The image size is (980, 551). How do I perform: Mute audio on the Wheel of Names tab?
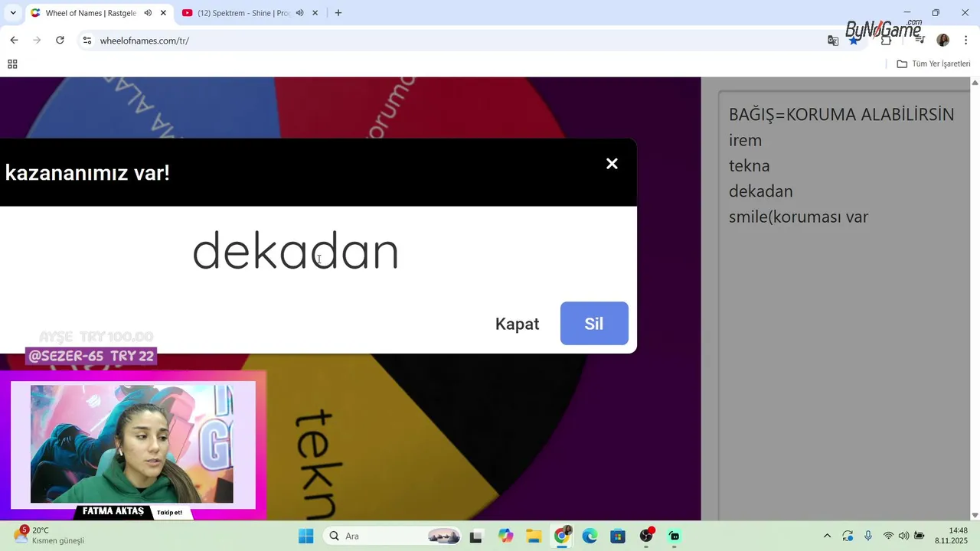point(148,13)
